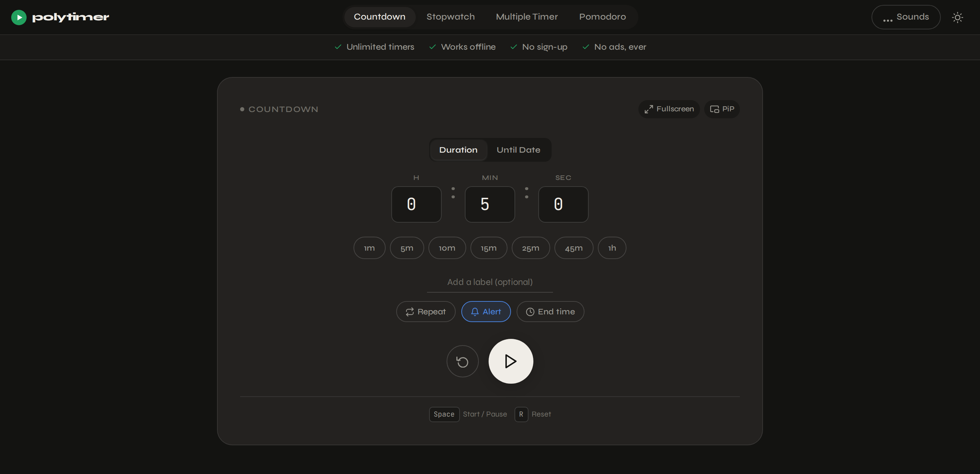Image resolution: width=980 pixels, height=474 pixels.
Task: Enter Fullscreen mode
Action: (x=669, y=109)
